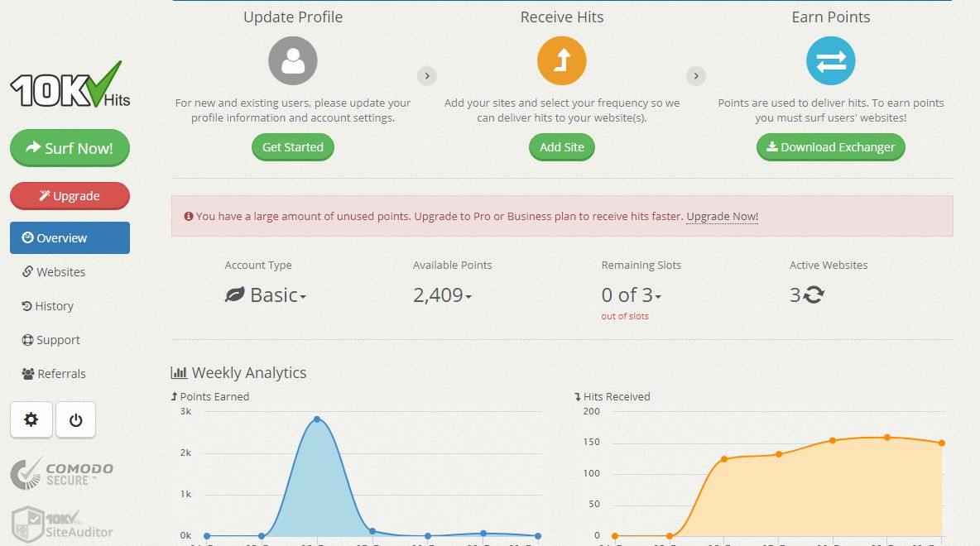Open the History page
The height and width of the screenshot is (546, 980).
pyautogui.click(x=47, y=306)
